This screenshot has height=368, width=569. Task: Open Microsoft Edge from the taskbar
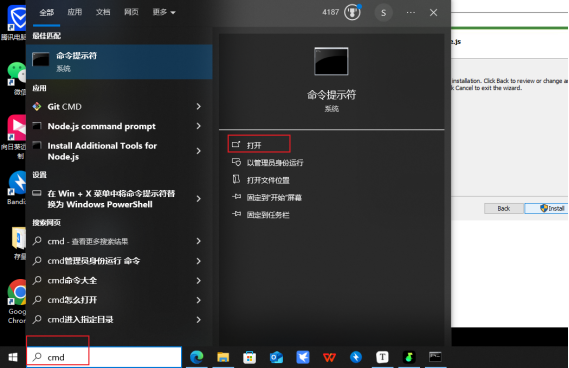pyautogui.click(x=197, y=357)
